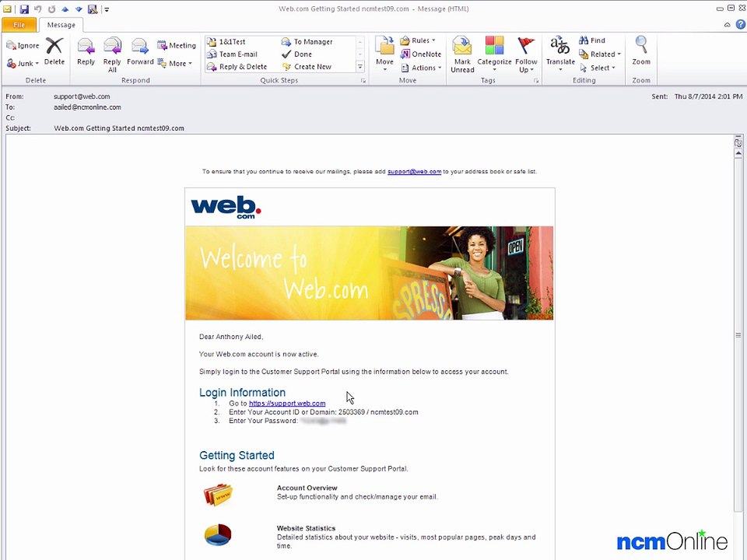The height and width of the screenshot is (560, 747).
Task: Click the support@web.com safe list link
Action: 414,171
